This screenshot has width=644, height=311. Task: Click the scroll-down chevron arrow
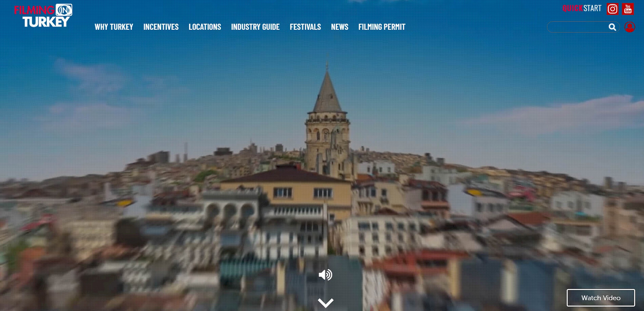(325, 302)
